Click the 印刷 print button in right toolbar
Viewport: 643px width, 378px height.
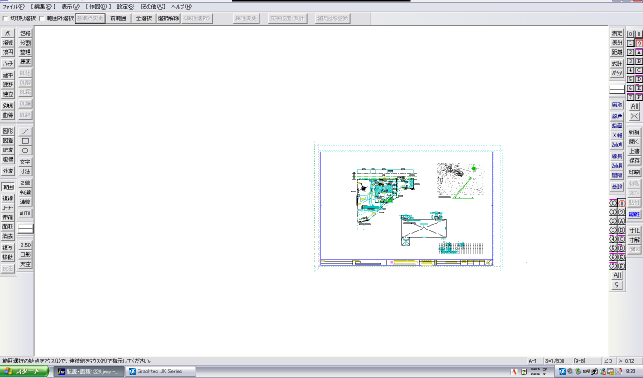[x=634, y=173]
